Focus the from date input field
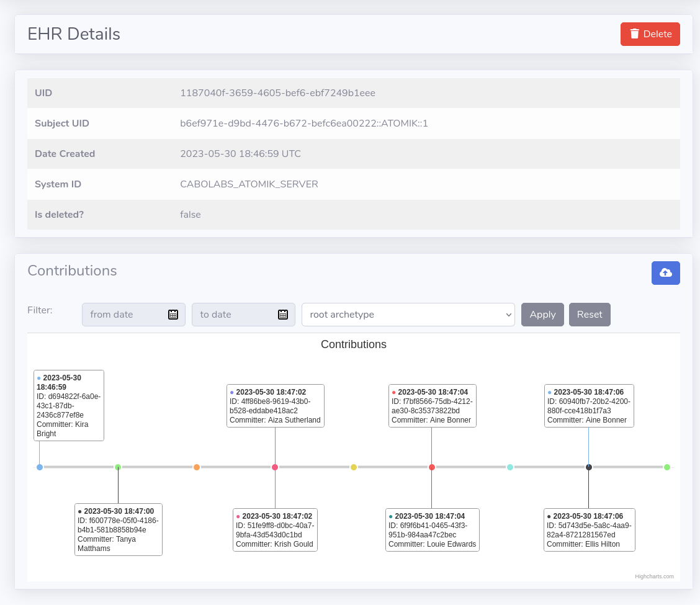Screen dimensions: 700x605 click(124, 315)
